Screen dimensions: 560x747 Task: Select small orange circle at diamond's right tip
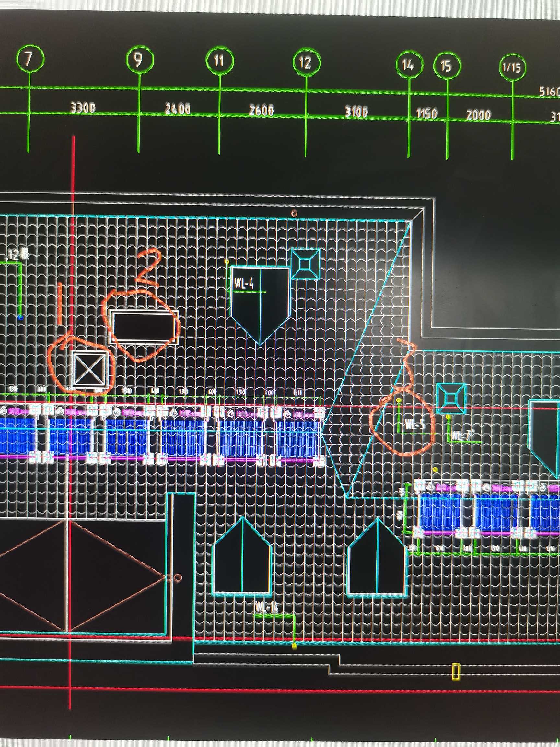[x=178, y=577]
